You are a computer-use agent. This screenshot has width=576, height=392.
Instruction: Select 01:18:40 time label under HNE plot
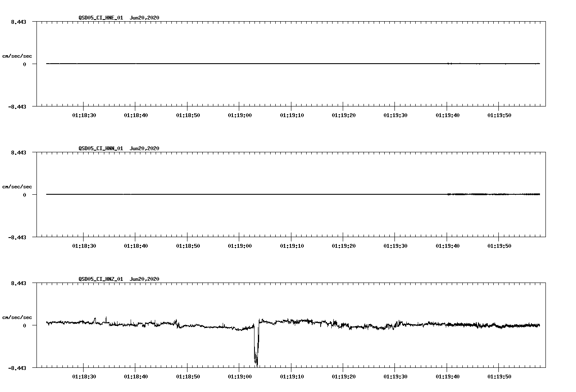[136, 115]
